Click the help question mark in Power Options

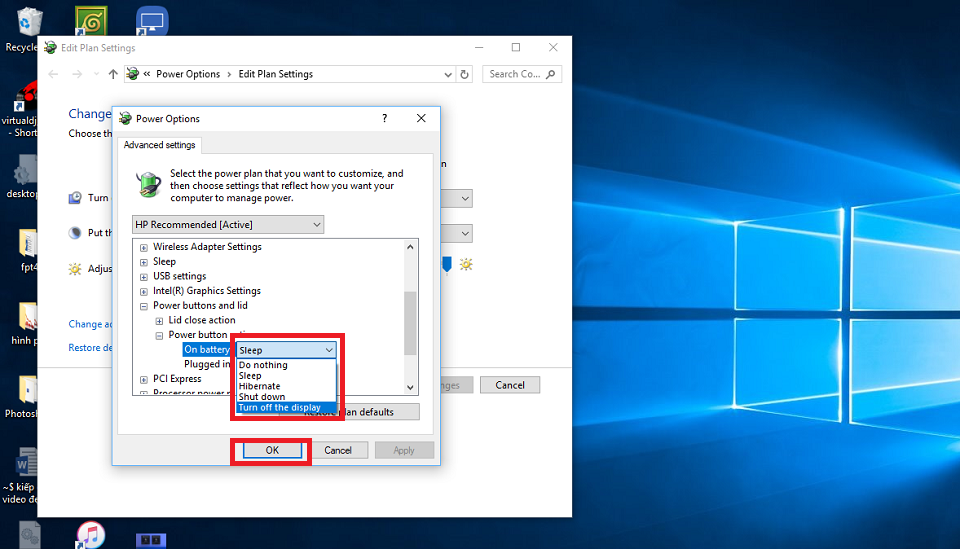pyautogui.click(x=384, y=118)
